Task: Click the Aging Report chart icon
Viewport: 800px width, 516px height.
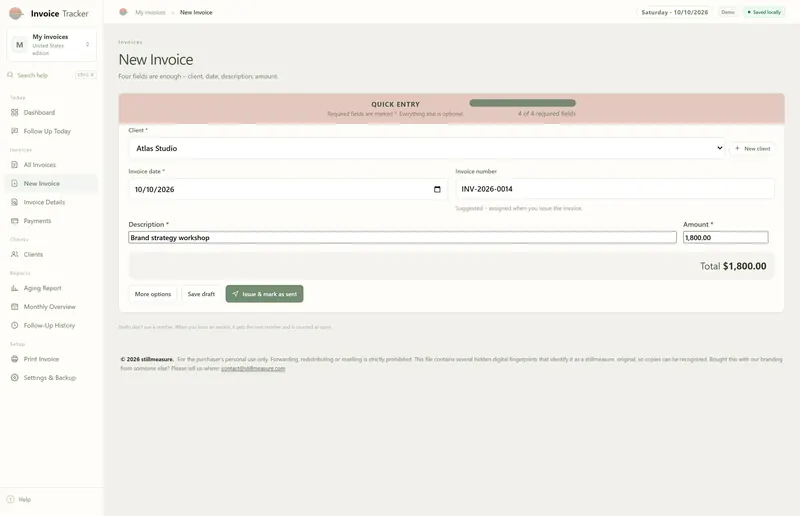Action: click(14, 288)
